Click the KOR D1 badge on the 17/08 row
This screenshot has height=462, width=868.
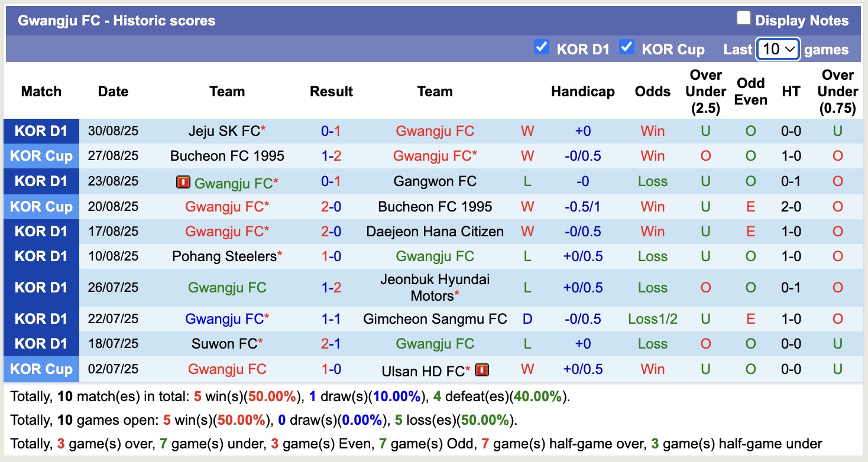tap(41, 231)
